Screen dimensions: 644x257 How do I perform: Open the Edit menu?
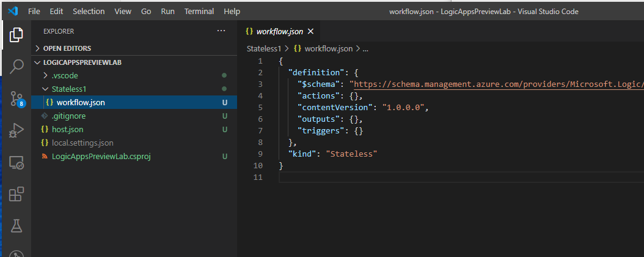click(56, 12)
